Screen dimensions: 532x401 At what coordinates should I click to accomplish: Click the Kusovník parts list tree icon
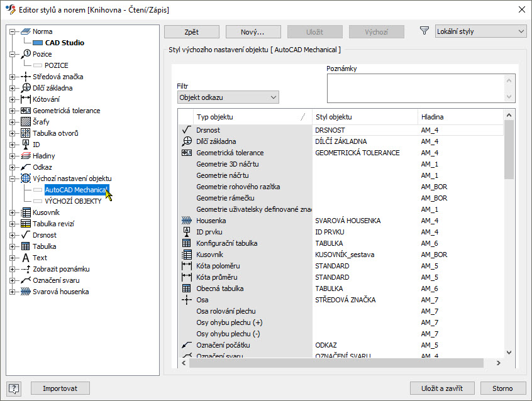[x=25, y=212]
